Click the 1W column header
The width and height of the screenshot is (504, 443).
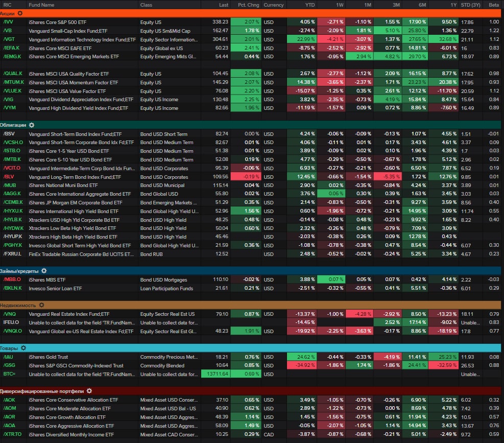tap(340, 5)
